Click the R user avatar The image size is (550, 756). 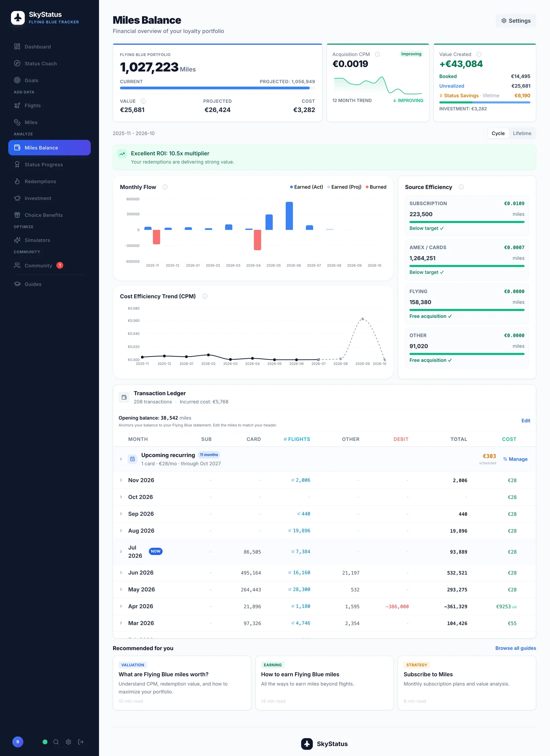tap(18, 742)
